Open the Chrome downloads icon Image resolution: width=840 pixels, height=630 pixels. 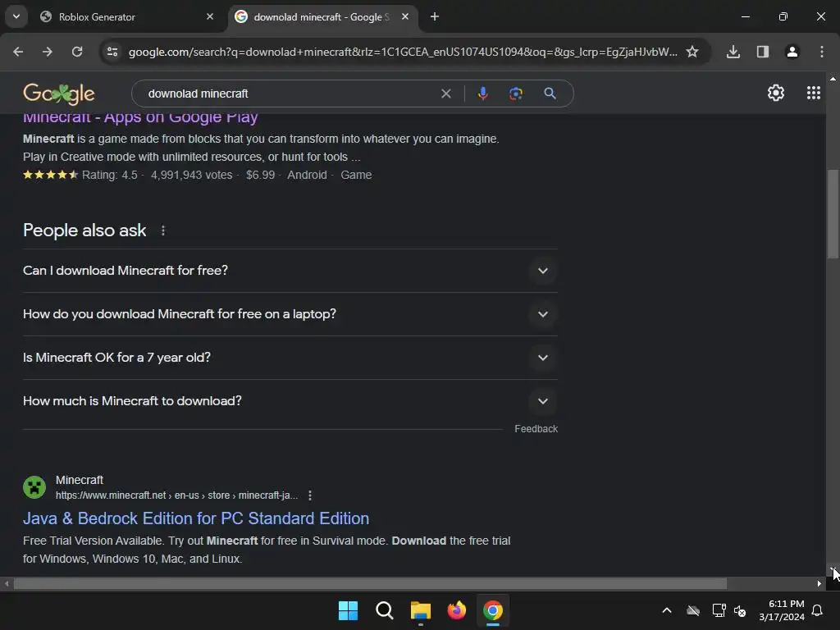[733, 52]
